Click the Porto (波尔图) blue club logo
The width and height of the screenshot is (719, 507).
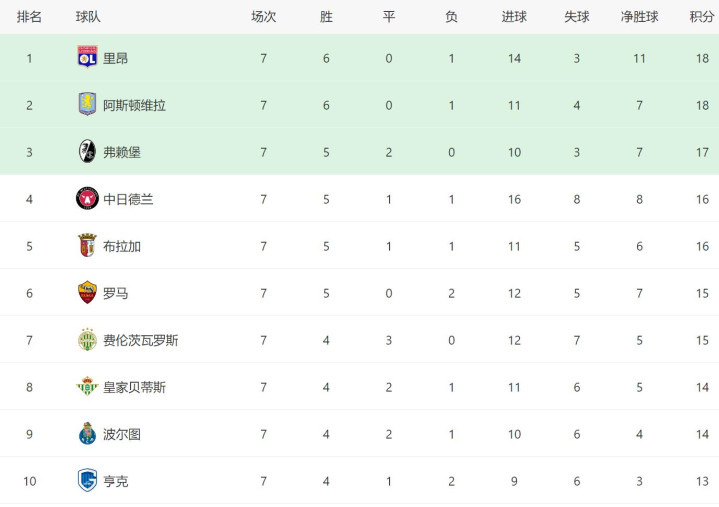tap(87, 433)
